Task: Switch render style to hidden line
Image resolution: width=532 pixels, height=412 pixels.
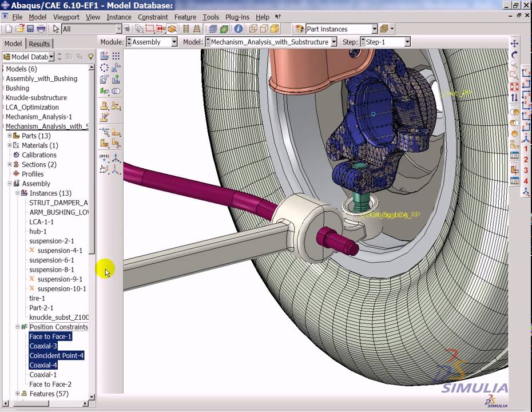Action: 264,29
